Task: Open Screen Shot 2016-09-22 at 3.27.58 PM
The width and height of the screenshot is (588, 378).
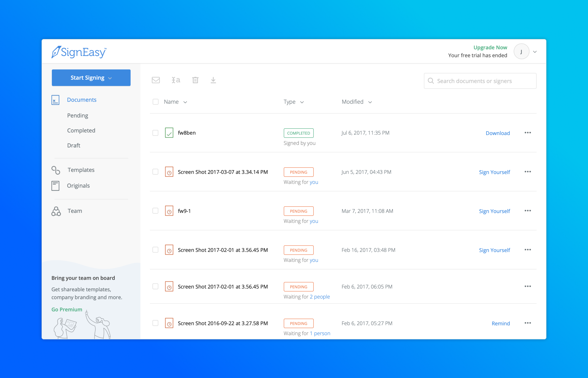Action: pos(223,323)
